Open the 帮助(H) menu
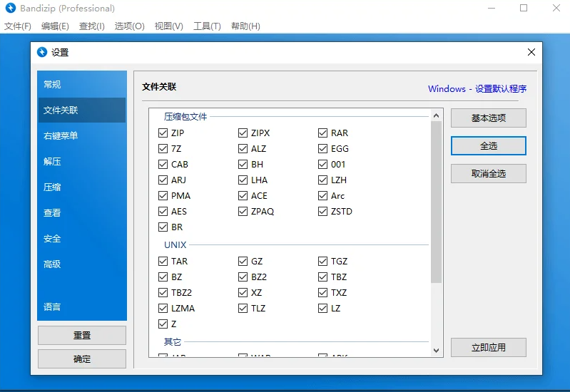Screen dimensions: 570x392 click(245, 26)
